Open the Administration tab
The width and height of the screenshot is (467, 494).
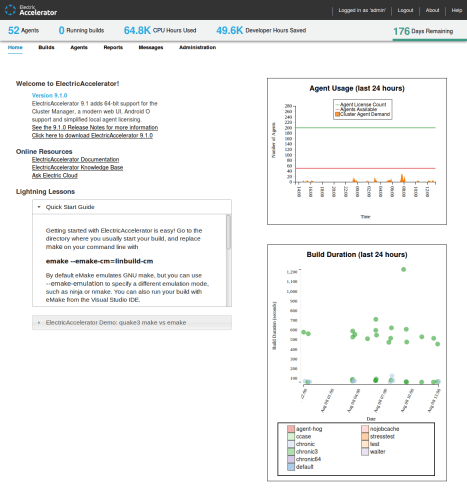[x=197, y=47]
